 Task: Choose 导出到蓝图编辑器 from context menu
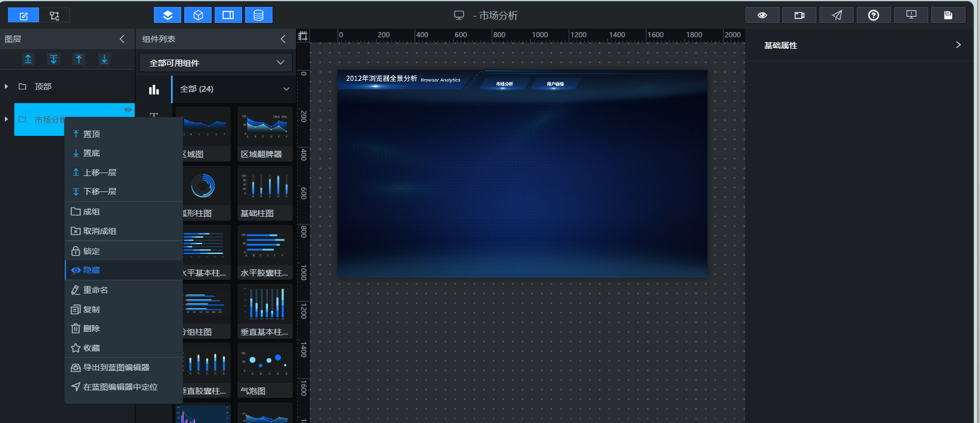123,367
